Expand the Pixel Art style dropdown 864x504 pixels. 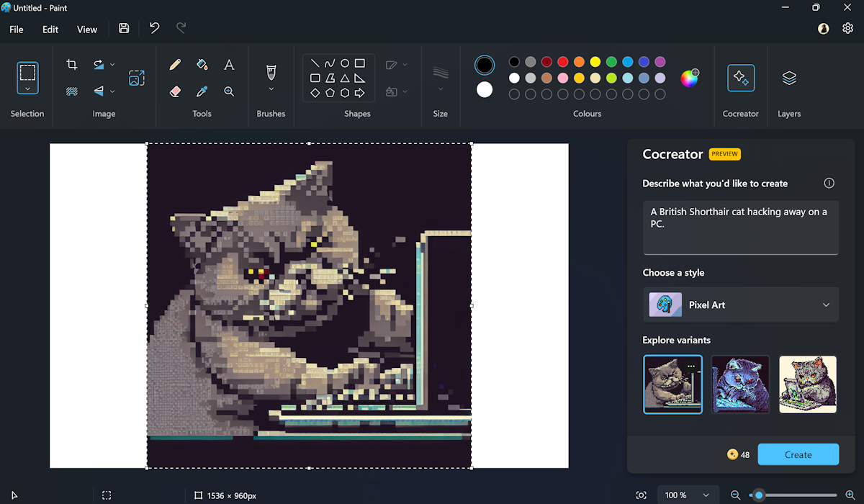(x=826, y=305)
